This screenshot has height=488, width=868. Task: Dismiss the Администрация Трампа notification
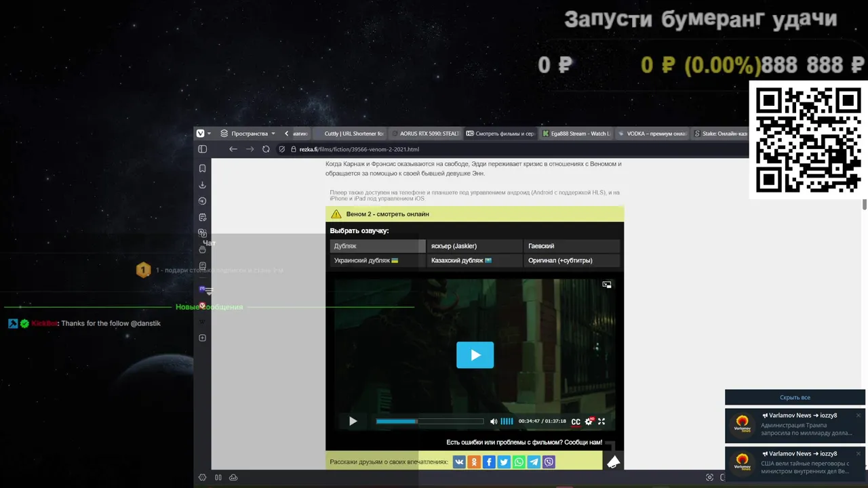click(858, 415)
